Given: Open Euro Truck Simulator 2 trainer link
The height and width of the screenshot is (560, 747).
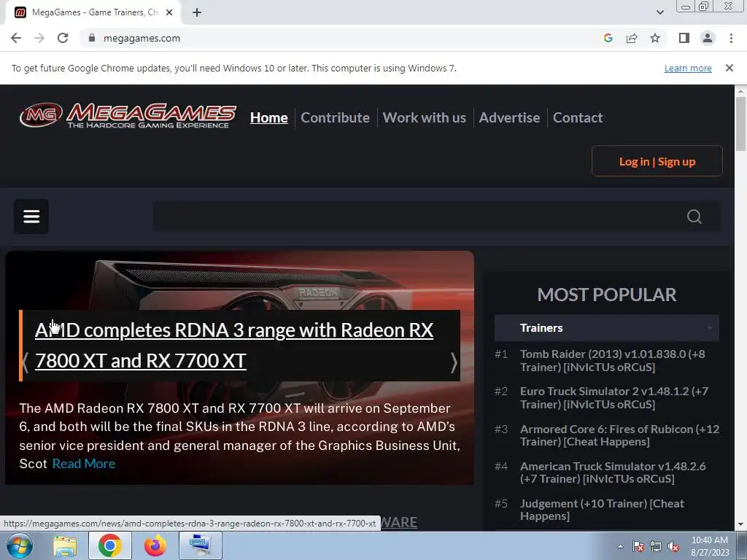Looking at the screenshot, I should (614, 397).
